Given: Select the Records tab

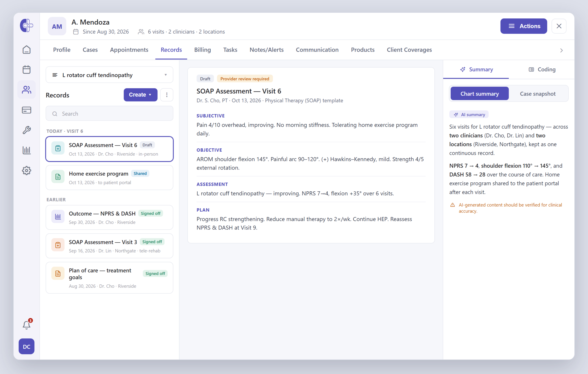Looking at the screenshot, I should [x=171, y=50].
